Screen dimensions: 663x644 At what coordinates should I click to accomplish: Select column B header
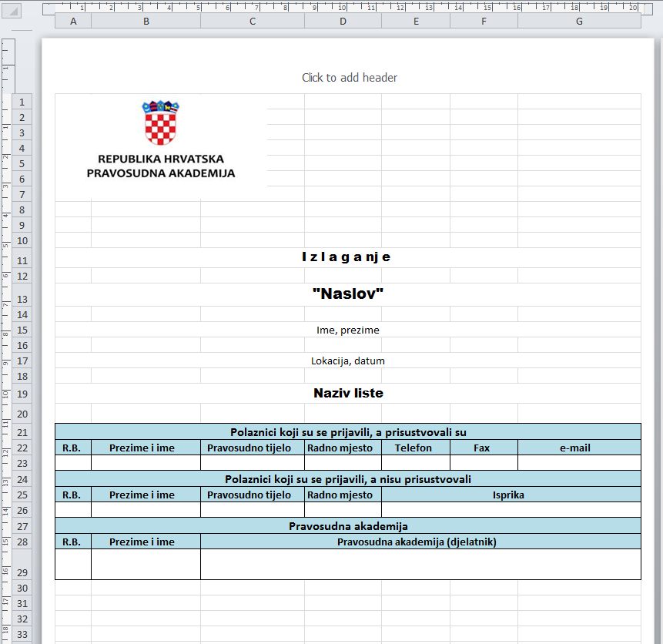tap(146, 21)
